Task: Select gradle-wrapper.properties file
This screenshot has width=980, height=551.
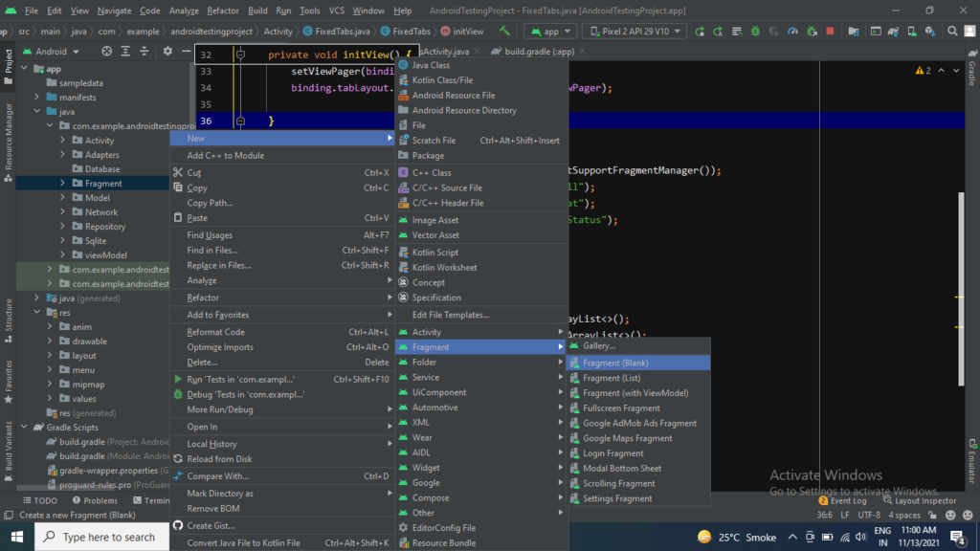Action: point(108,471)
